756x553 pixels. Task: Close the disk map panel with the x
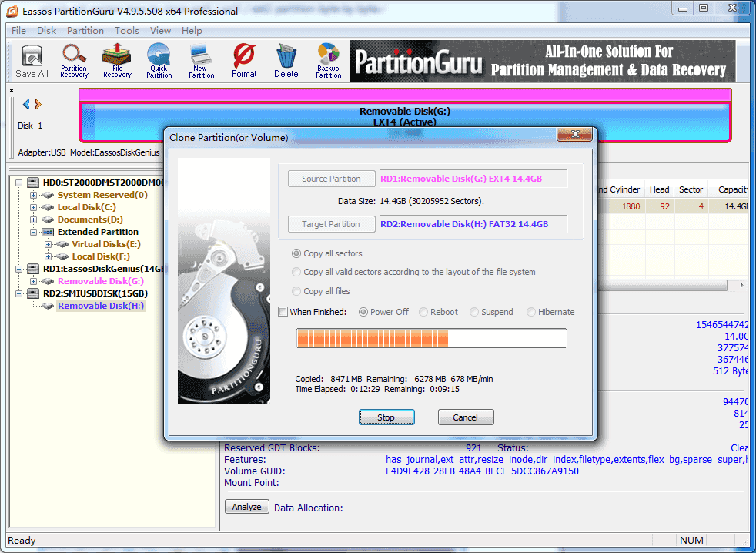click(x=12, y=90)
